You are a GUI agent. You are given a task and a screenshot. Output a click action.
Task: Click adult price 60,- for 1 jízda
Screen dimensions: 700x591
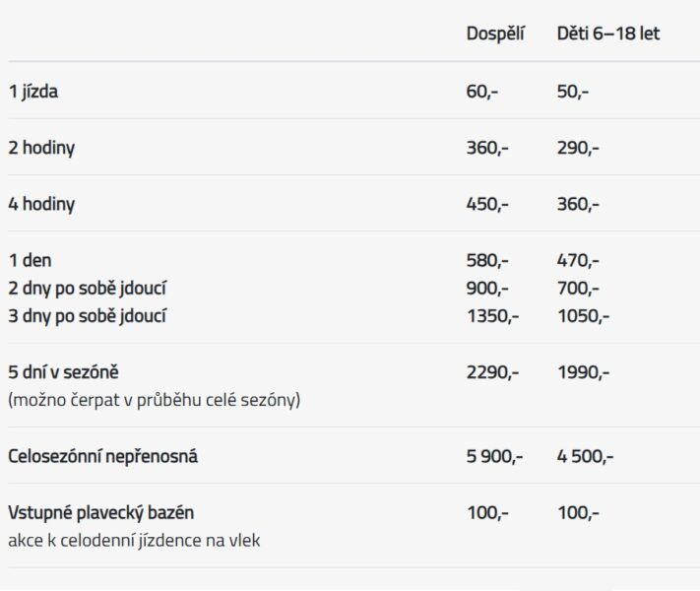point(482,92)
